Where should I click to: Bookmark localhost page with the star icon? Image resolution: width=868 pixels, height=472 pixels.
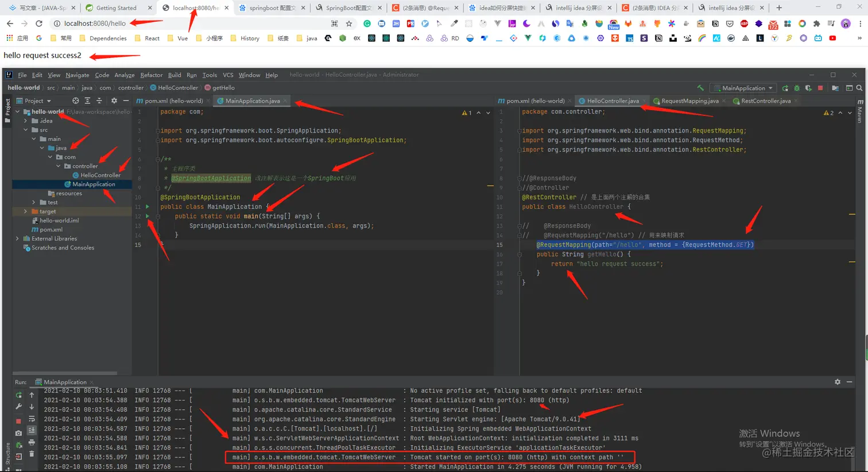tap(349, 24)
